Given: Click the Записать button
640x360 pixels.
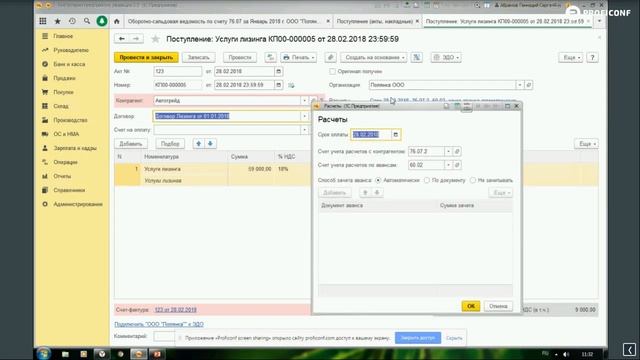Looking at the screenshot, I should coord(198,58).
